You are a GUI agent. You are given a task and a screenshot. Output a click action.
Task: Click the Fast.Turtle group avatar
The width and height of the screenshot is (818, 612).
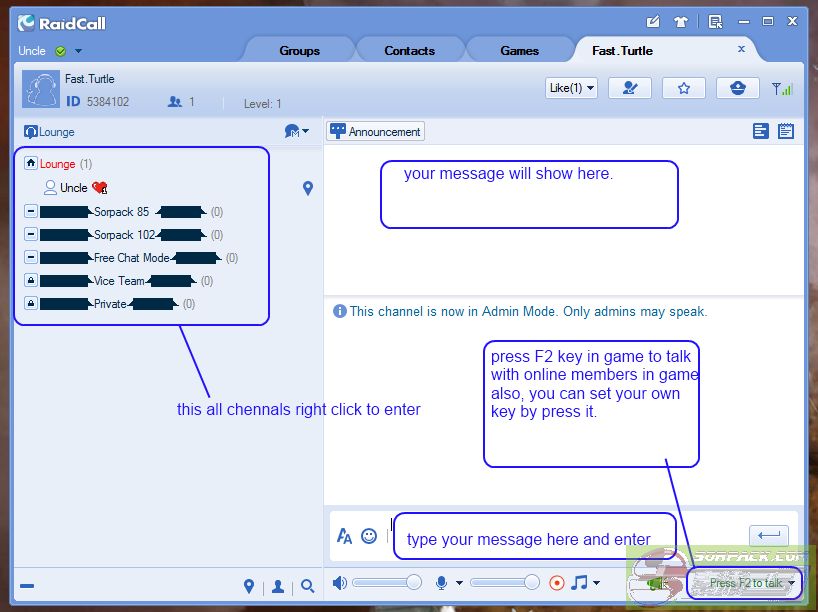click(x=41, y=89)
